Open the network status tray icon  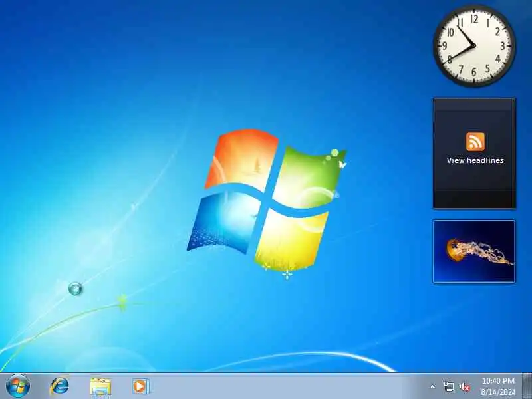click(448, 386)
